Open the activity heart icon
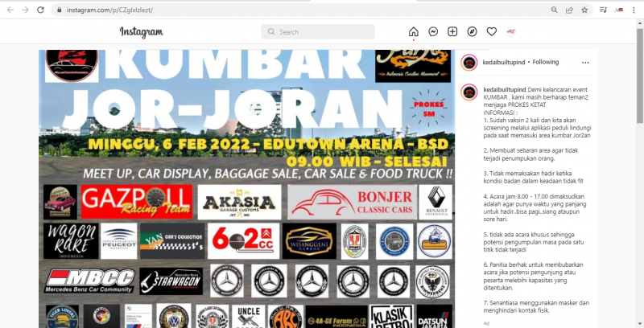 492,31
